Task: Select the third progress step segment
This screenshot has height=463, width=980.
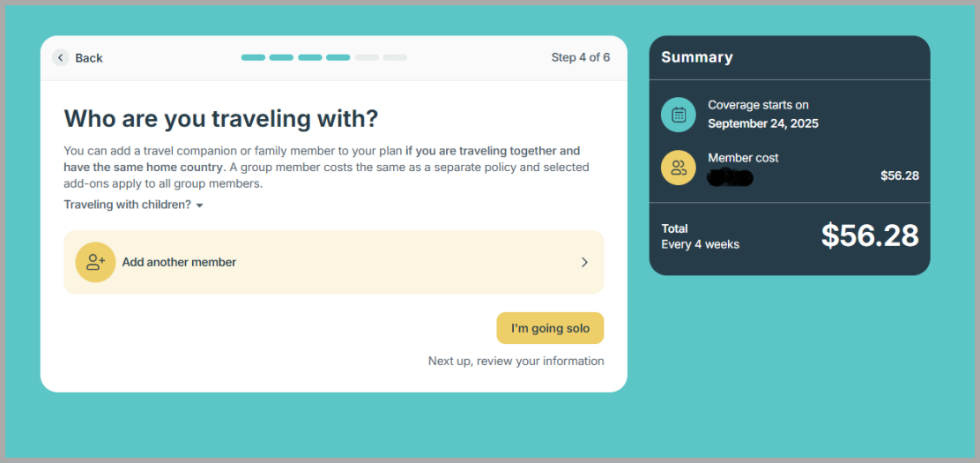Action: pyautogui.click(x=309, y=57)
